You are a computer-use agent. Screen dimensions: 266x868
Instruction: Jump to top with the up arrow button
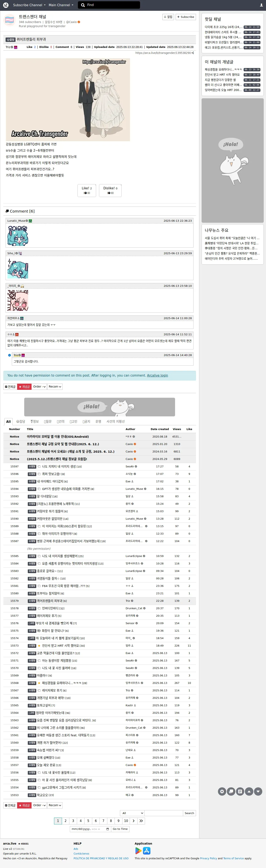tap(249, 791)
